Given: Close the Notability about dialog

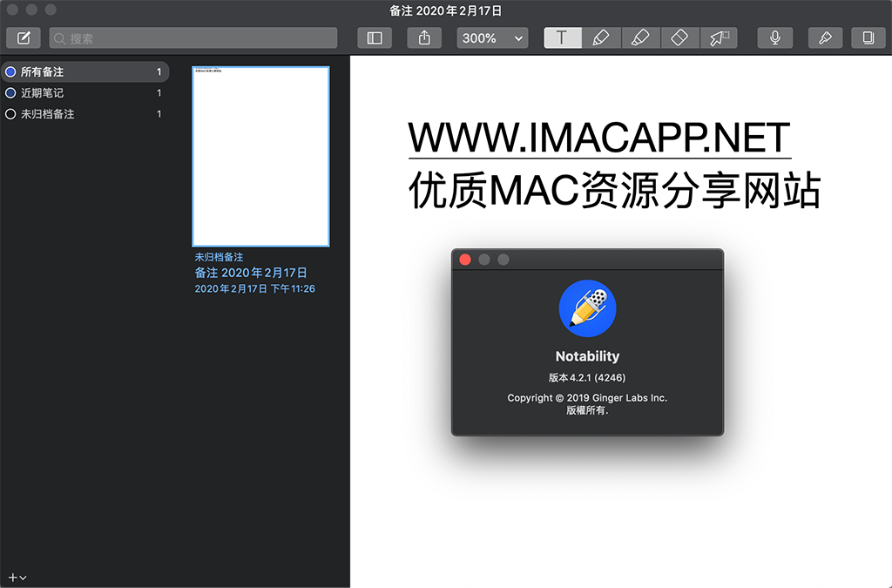Looking at the screenshot, I should pos(465,260).
